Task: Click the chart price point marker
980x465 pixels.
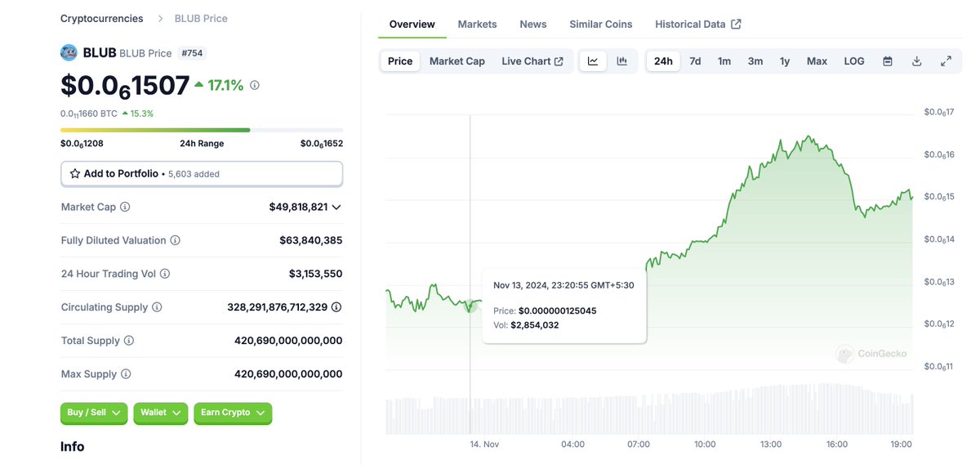Action: coord(470,306)
